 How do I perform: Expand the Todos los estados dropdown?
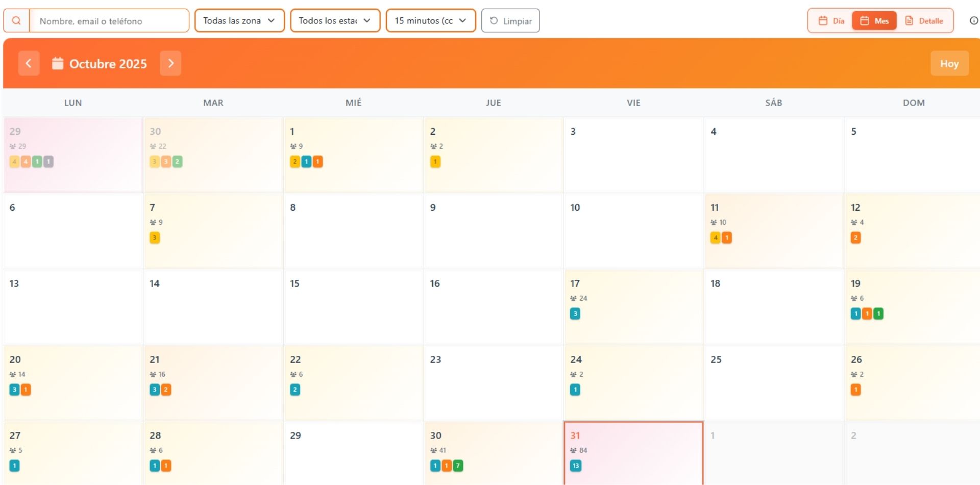pyautogui.click(x=335, y=21)
